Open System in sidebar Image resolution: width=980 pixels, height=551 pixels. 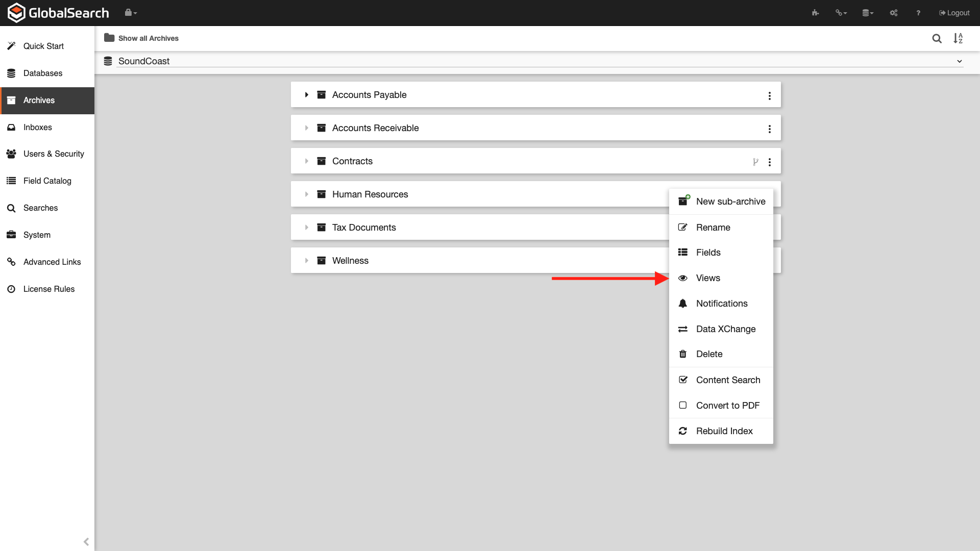[47, 235]
